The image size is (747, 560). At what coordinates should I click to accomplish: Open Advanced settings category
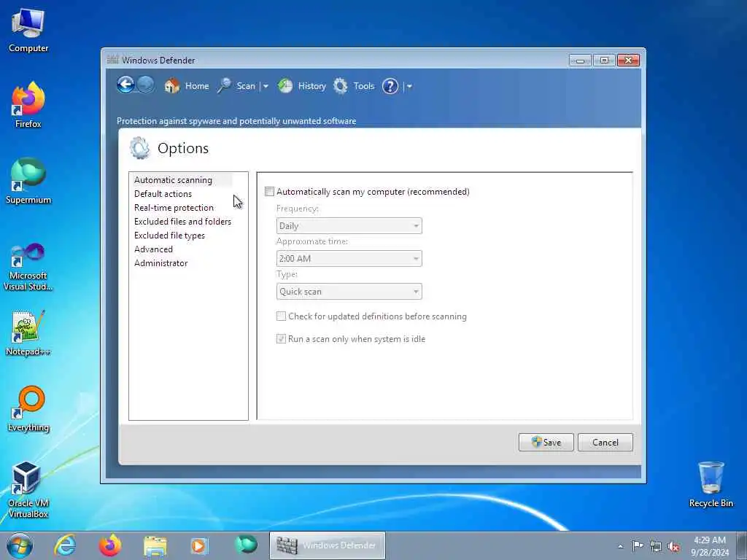point(153,249)
